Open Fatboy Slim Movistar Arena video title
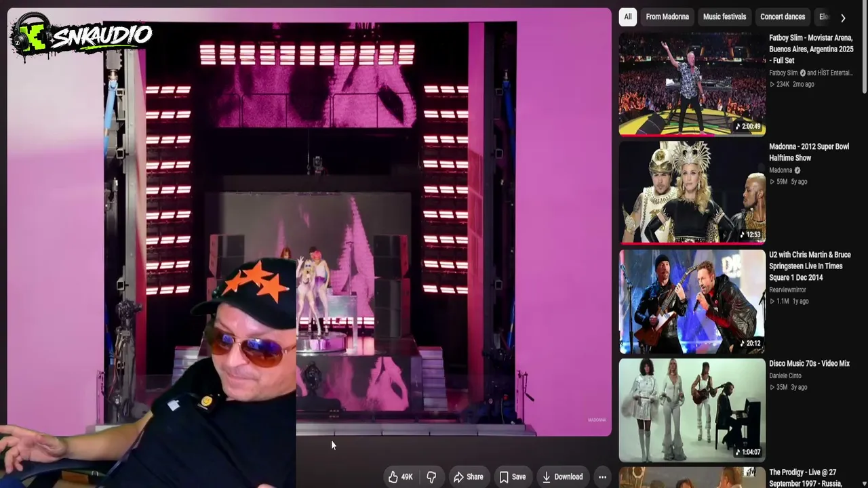Image resolution: width=868 pixels, height=488 pixels. (x=811, y=49)
